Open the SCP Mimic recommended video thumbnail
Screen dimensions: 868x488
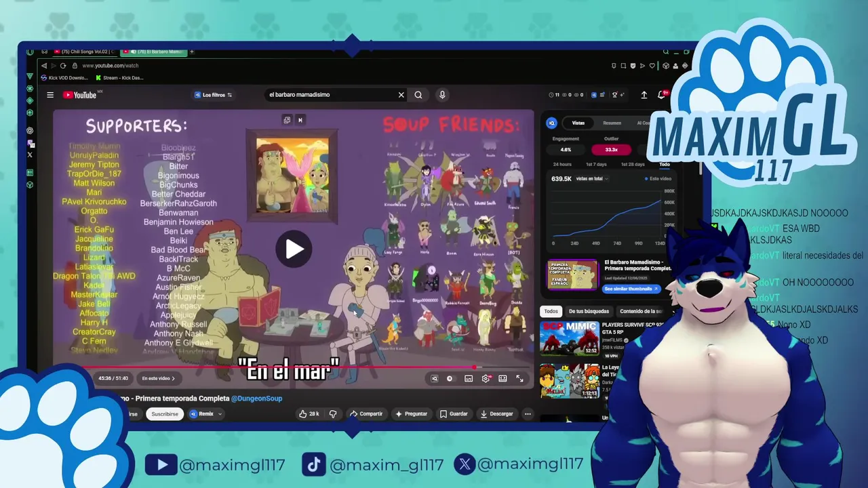pos(570,338)
